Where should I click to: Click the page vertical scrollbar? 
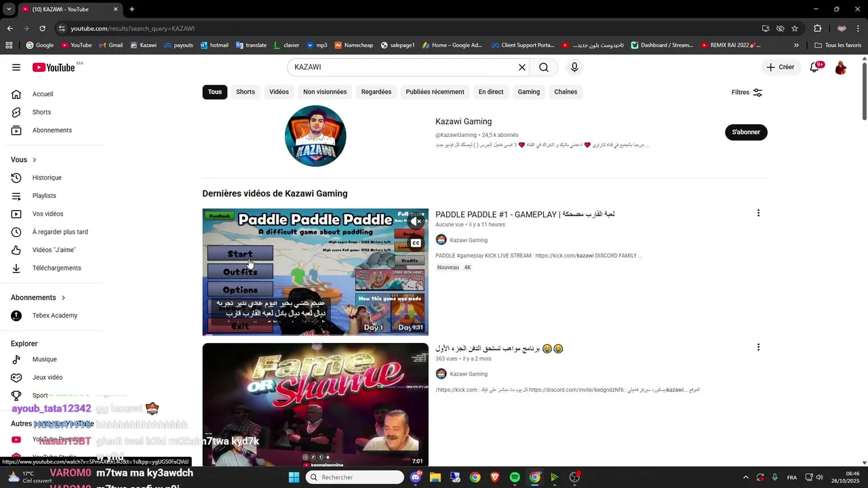tap(864, 91)
